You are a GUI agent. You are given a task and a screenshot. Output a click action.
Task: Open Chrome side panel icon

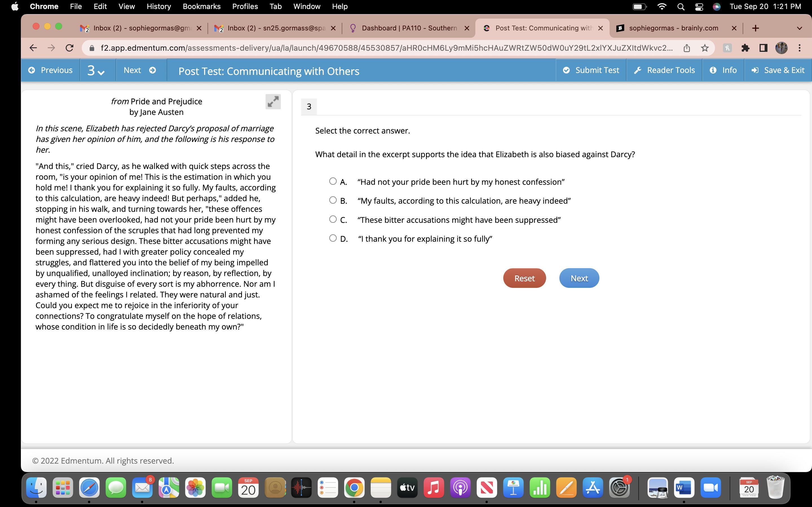click(763, 48)
